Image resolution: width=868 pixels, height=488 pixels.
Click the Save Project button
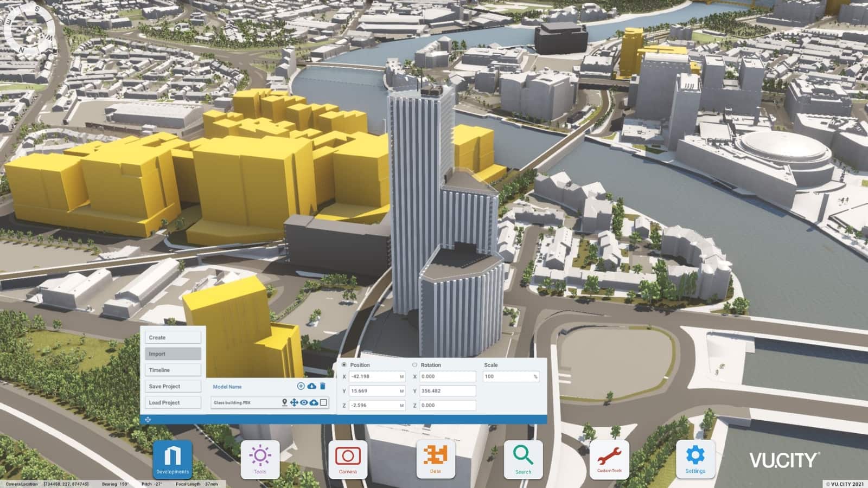tap(173, 386)
